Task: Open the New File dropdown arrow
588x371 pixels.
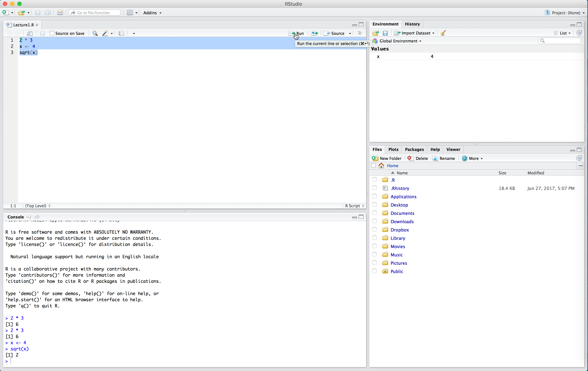Action: coord(12,13)
